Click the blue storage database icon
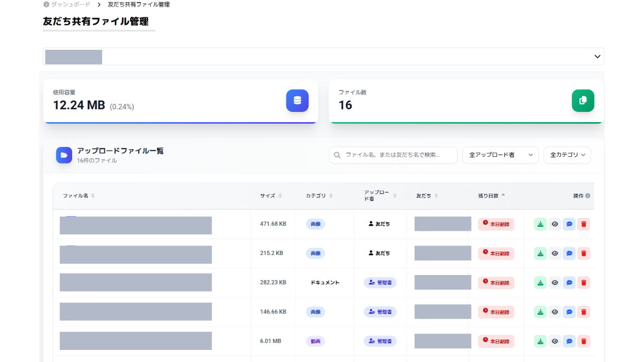Viewport: 644px width, 362px height. (297, 101)
